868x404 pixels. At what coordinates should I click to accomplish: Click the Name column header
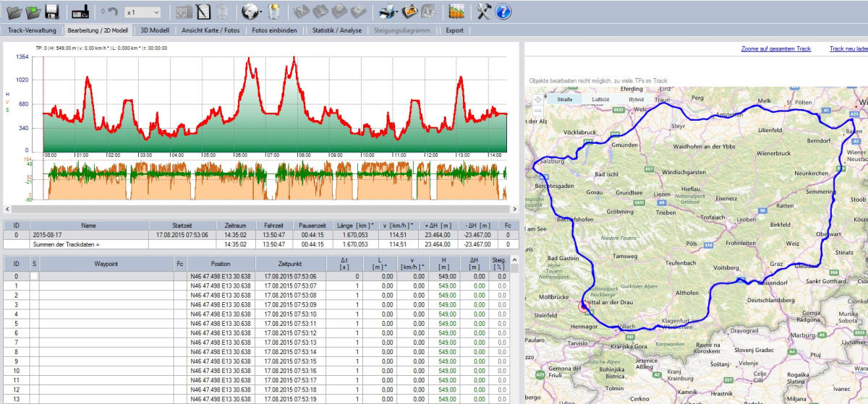click(88, 225)
